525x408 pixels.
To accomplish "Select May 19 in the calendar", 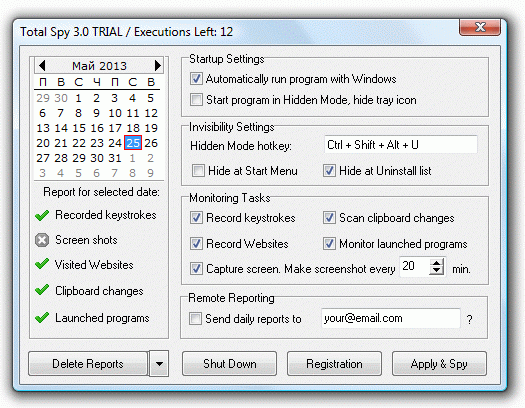I will click(x=151, y=128).
